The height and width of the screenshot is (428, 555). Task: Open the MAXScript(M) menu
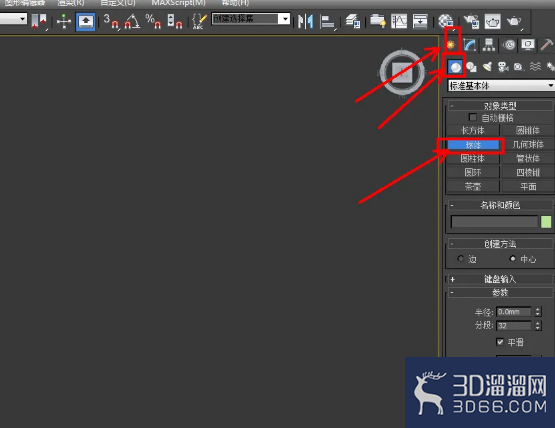pos(178,3)
